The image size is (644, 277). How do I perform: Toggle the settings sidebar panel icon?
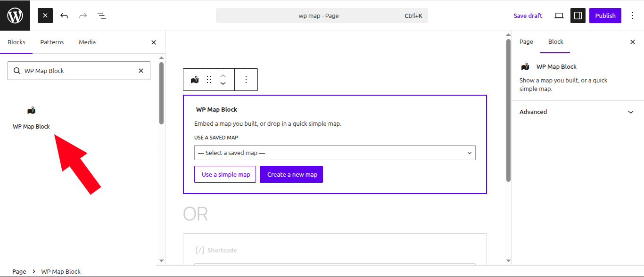[578, 16]
